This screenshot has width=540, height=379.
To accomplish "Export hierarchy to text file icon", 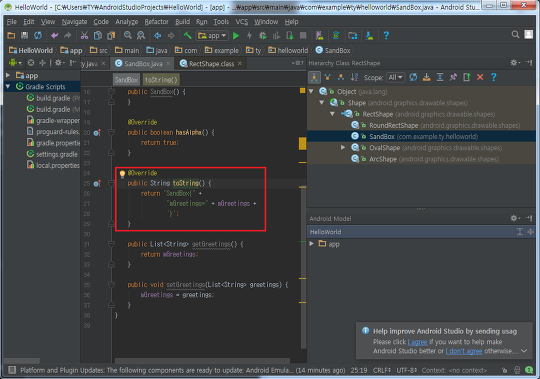I will click(467, 77).
